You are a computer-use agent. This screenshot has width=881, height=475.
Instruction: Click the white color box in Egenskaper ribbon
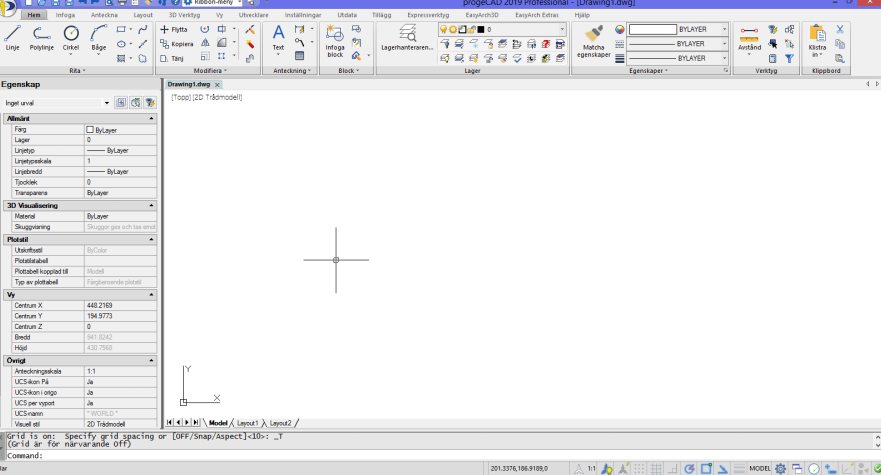(x=652, y=29)
